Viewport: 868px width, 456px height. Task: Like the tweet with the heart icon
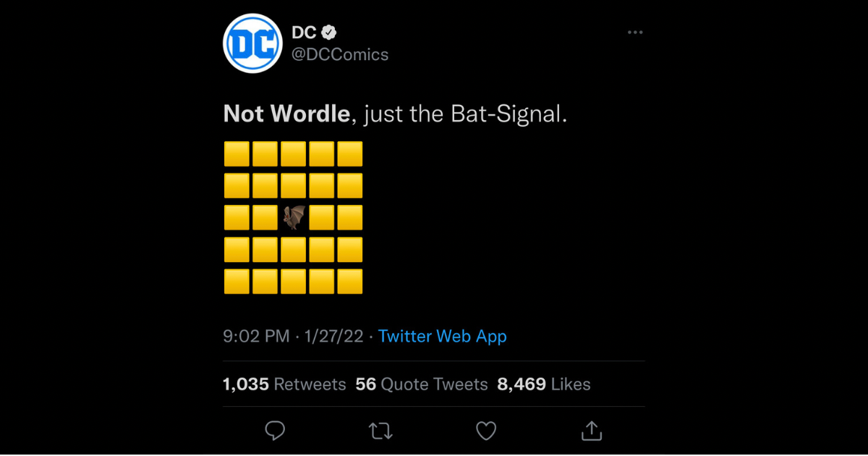[486, 431]
